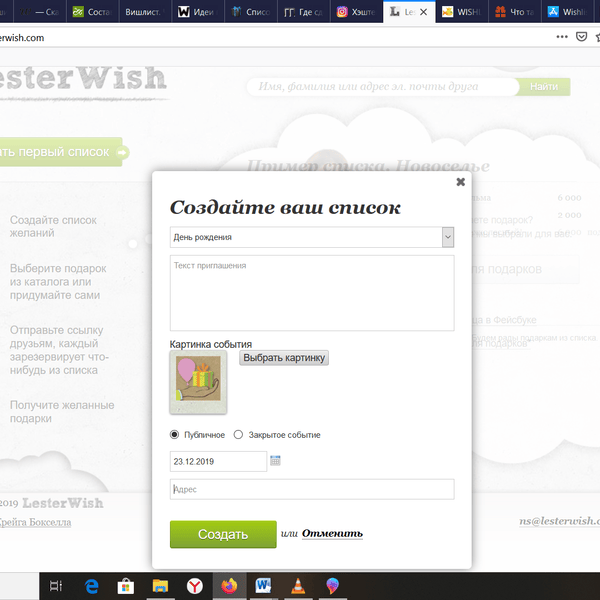The image size is (600, 600).
Task: Click the event picture thumbnail with balloon
Action: (198, 382)
